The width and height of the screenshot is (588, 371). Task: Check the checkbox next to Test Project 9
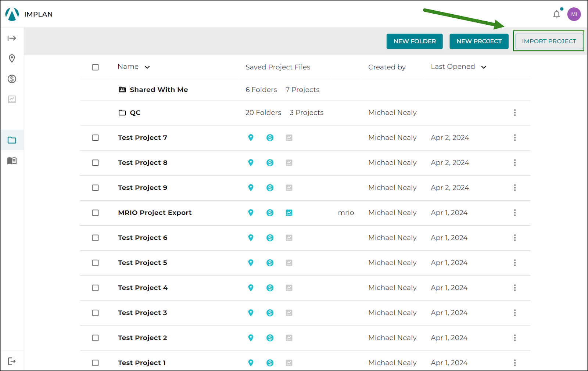pos(95,188)
